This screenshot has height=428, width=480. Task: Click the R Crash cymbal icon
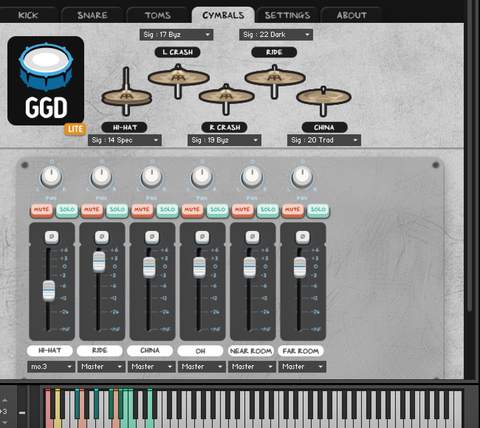coord(226,99)
